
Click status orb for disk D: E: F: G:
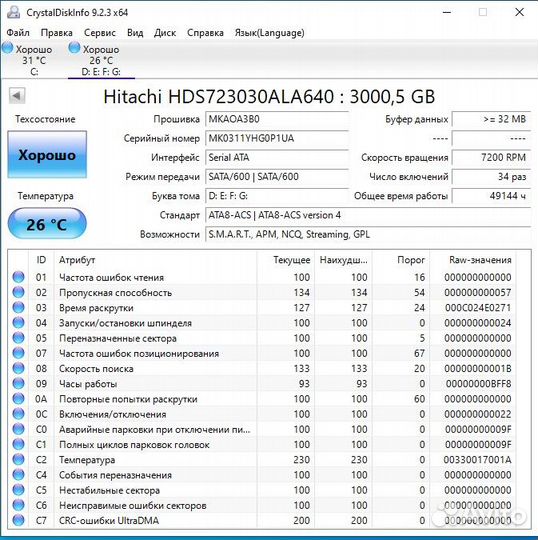pos(74,48)
